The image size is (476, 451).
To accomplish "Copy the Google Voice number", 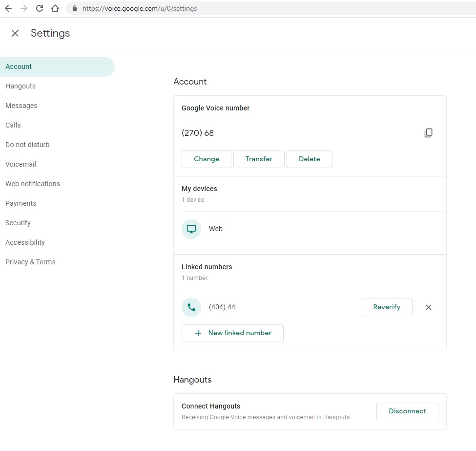I will 428,133.
